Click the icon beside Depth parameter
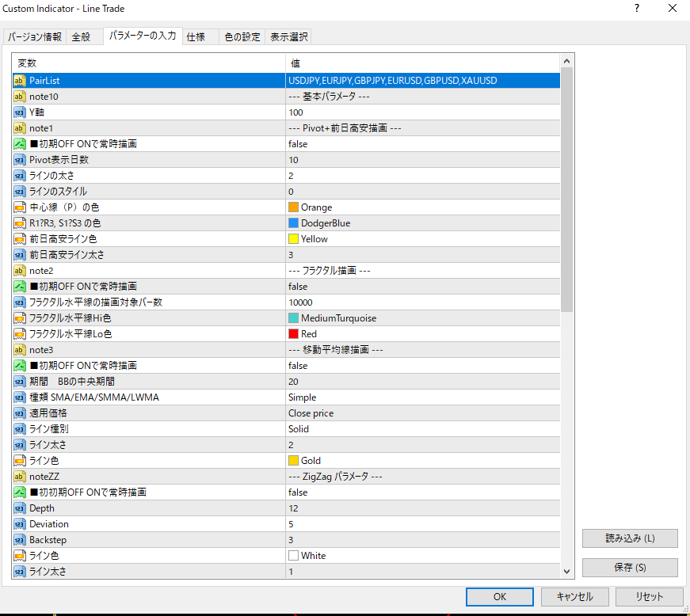This screenshot has height=616, width=690. pyautogui.click(x=20, y=508)
